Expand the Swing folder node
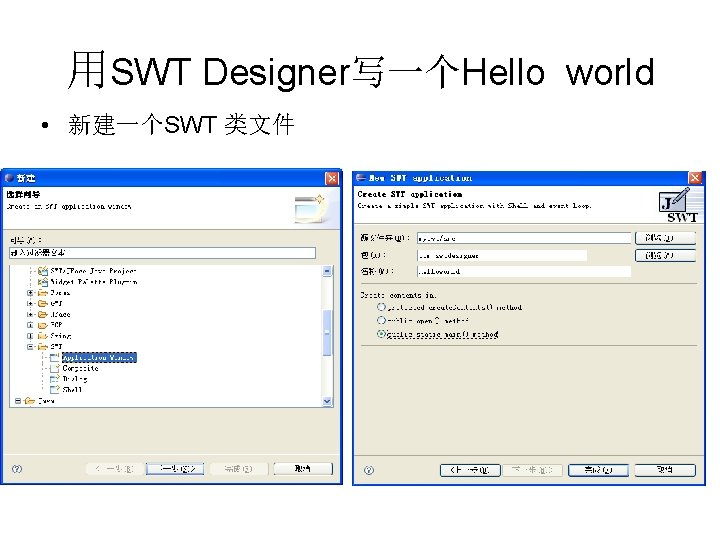The image size is (720, 540). pos(30,336)
